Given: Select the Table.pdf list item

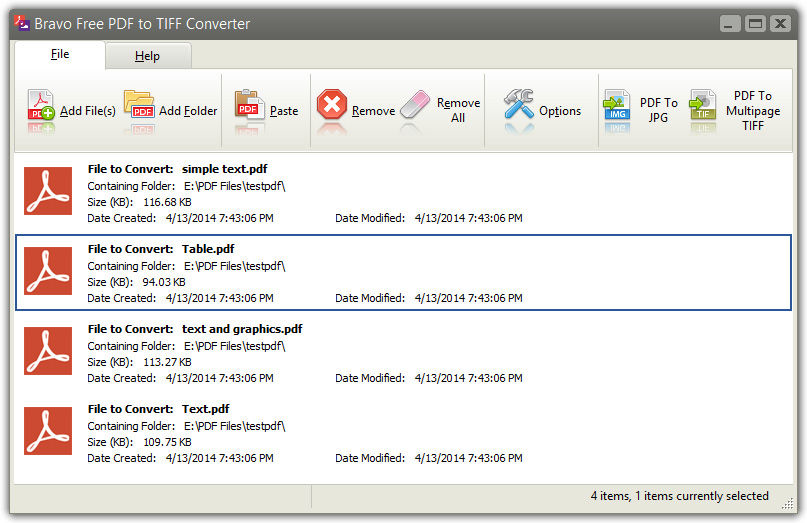Looking at the screenshot, I should [x=403, y=273].
